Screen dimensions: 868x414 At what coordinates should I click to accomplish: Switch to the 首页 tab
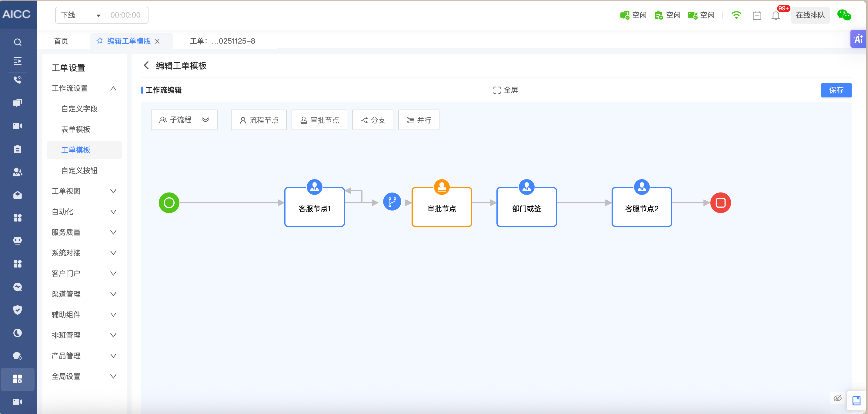click(x=61, y=41)
